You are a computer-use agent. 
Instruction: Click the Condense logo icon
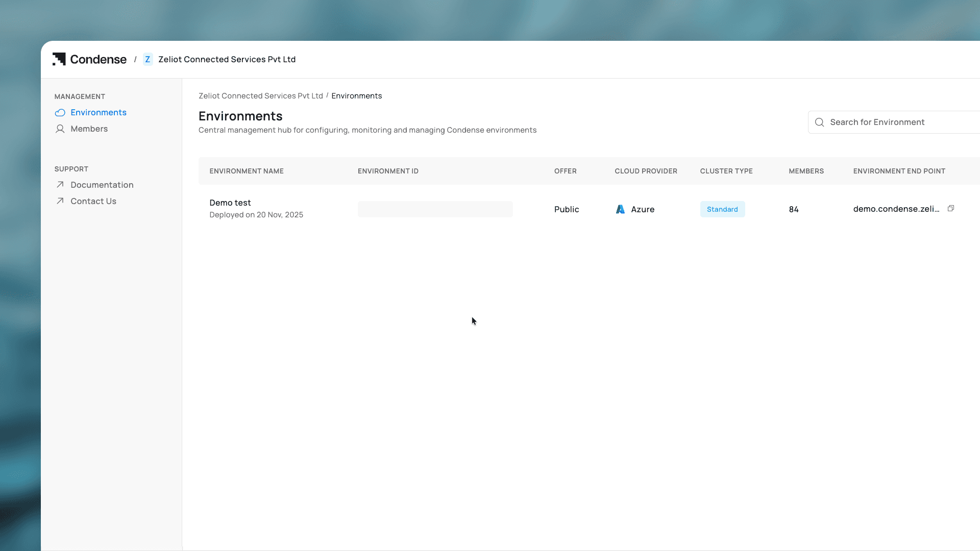(x=59, y=59)
